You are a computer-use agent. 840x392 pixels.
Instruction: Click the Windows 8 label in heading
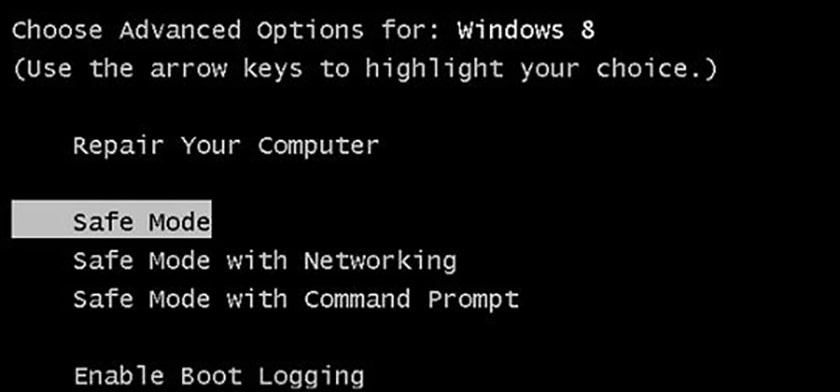pyautogui.click(x=526, y=31)
